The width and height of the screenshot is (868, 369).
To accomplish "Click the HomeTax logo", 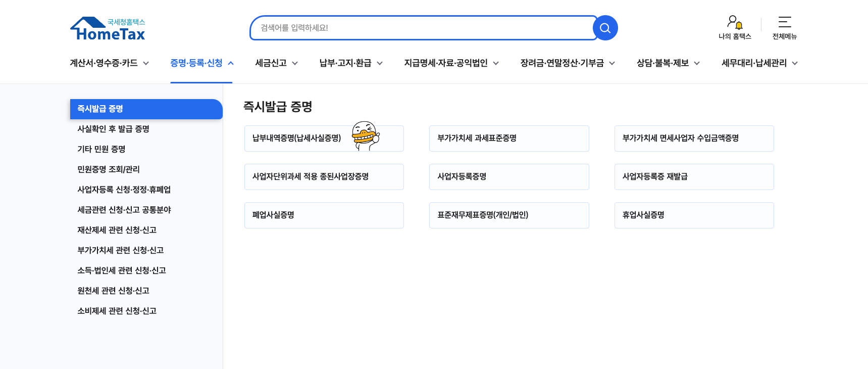I will (108, 29).
